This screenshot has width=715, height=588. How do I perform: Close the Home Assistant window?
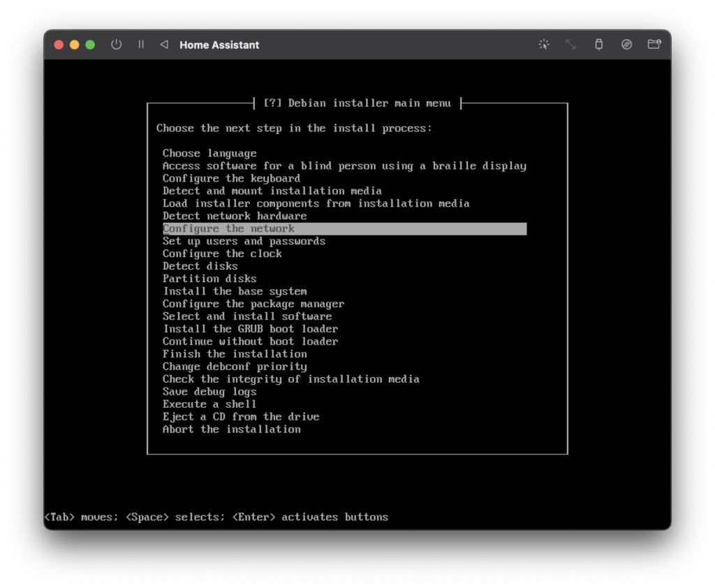[59, 44]
